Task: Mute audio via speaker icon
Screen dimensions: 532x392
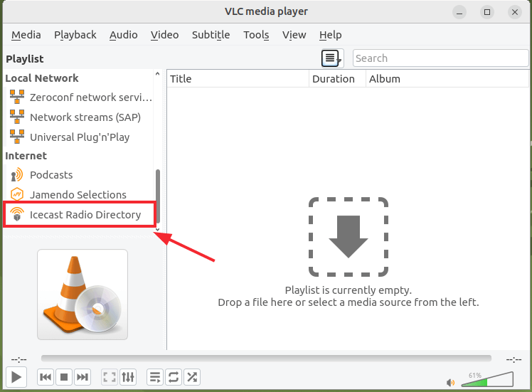Action: pos(451,383)
